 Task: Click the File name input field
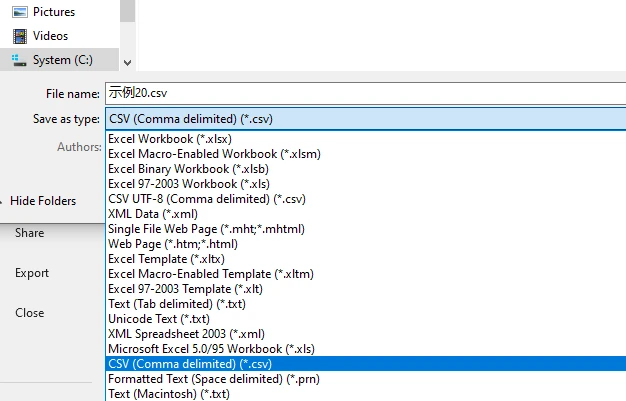[366, 93]
